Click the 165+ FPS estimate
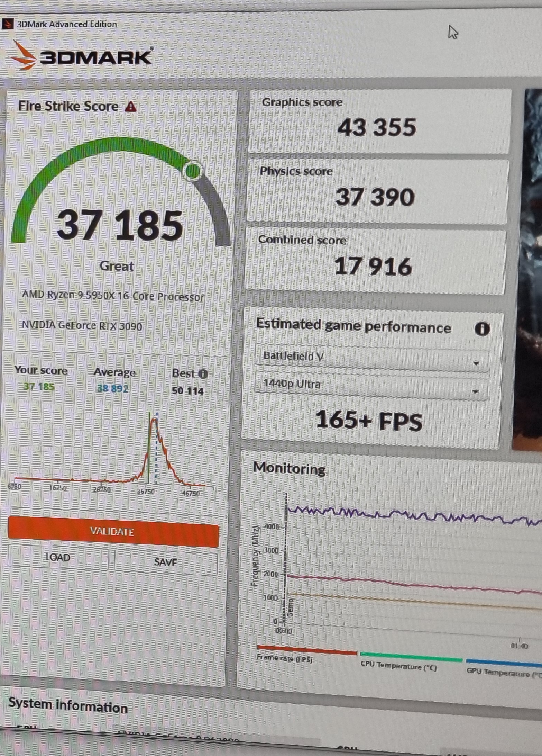 pyautogui.click(x=369, y=421)
